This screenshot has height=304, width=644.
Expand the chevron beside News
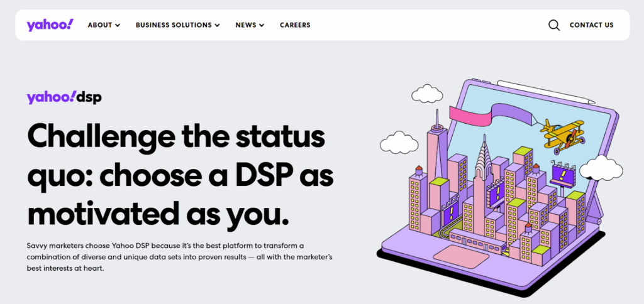point(262,26)
